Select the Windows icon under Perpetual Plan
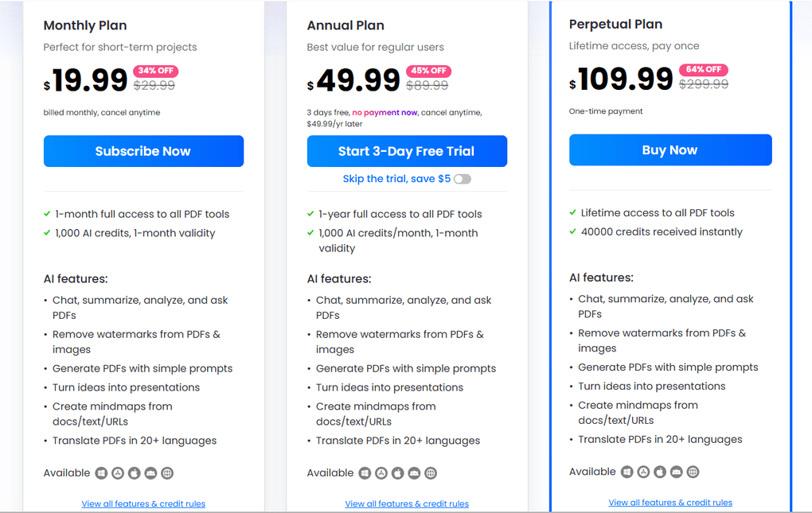The image size is (812, 513). [627, 471]
